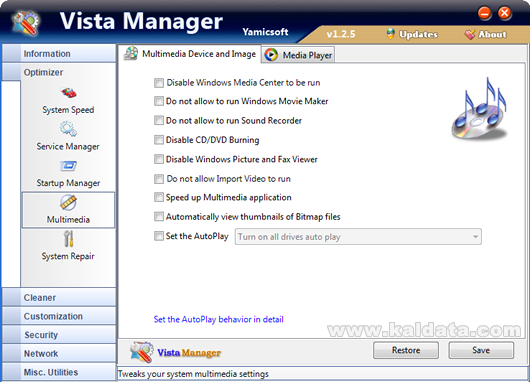This screenshot has width=530, height=382.
Task: Click the System Repair label
Action: point(68,256)
